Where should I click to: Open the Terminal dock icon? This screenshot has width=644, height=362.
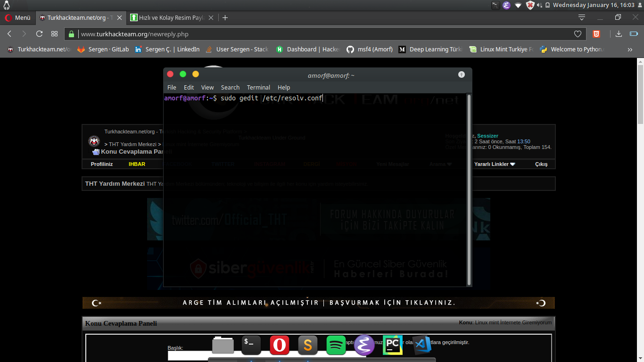[x=251, y=346]
